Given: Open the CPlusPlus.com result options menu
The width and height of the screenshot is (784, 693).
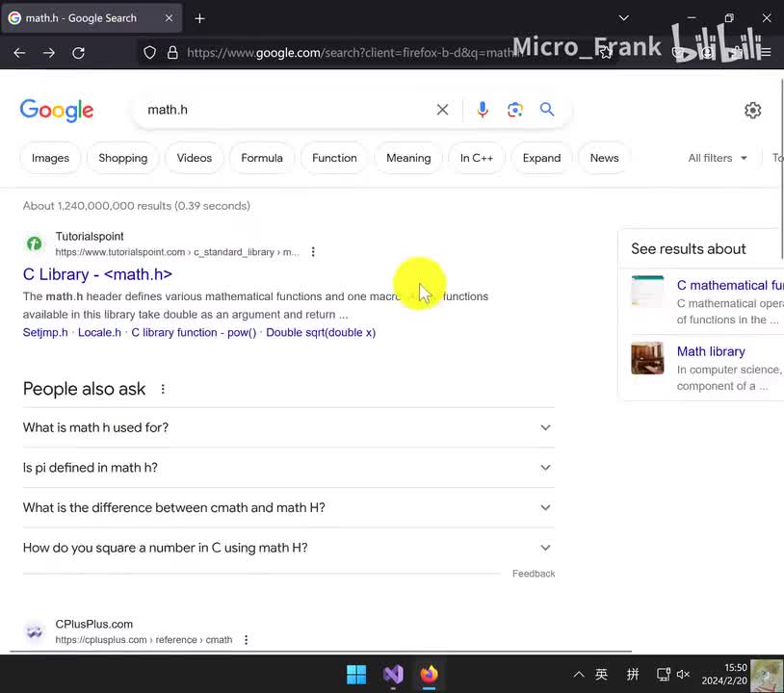Looking at the screenshot, I should 246,639.
